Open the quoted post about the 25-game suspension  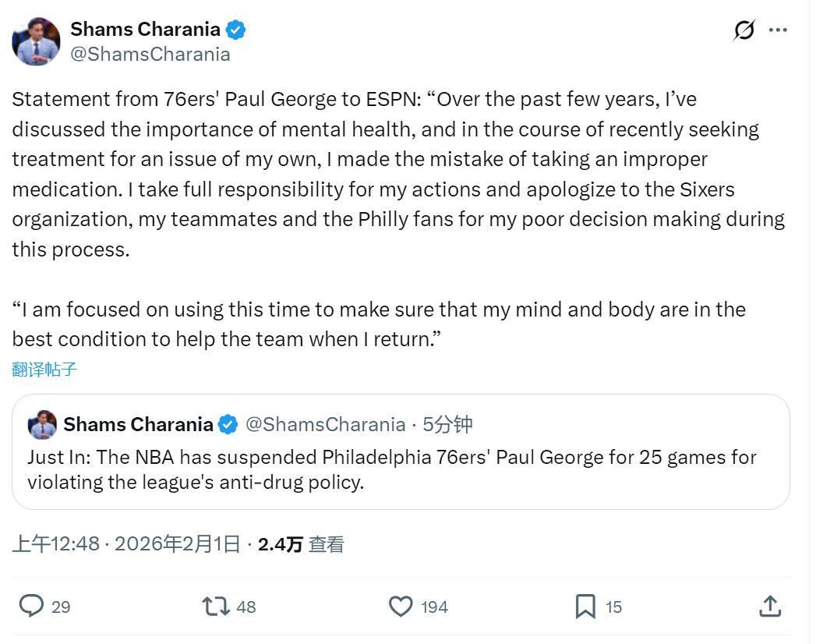[x=401, y=469]
